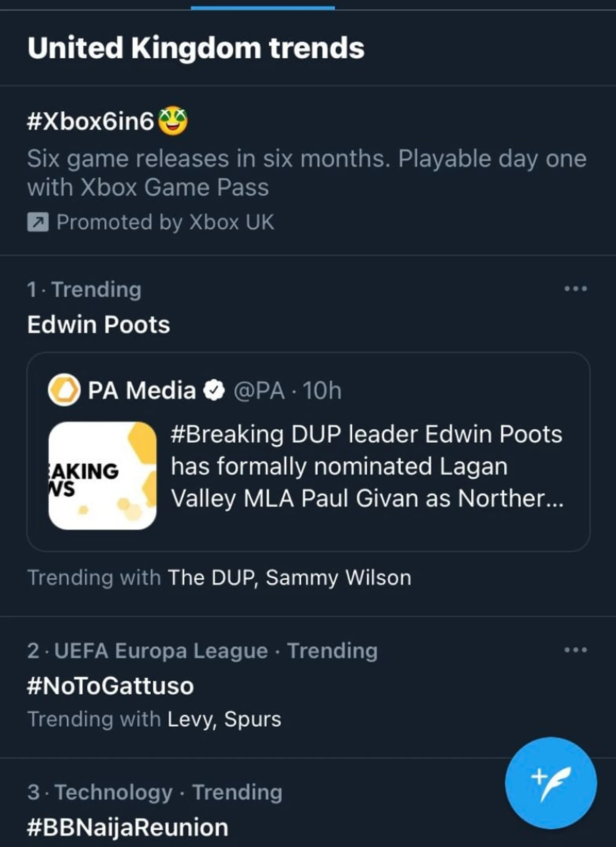Tap Sammy Wilson related trend
This screenshot has height=847, width=616.
click(338, 578)
